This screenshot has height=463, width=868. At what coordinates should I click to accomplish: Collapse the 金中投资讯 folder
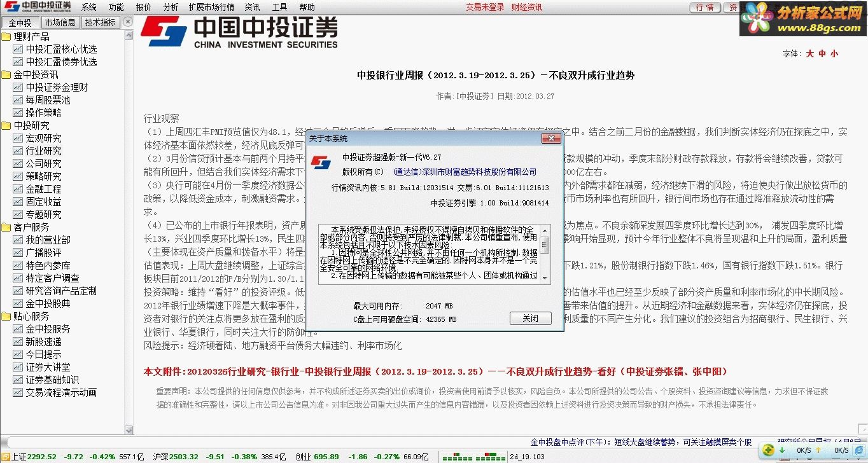pos(6,74)
